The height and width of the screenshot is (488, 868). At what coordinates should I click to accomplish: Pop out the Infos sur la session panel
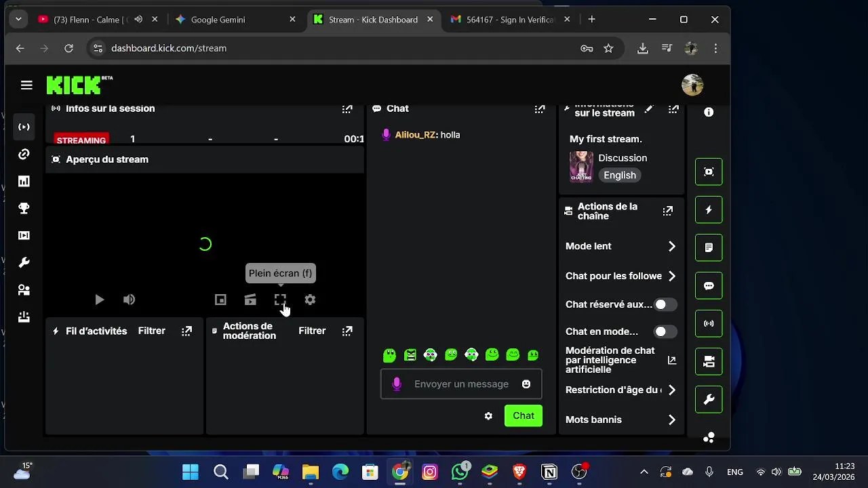(347, 108)
